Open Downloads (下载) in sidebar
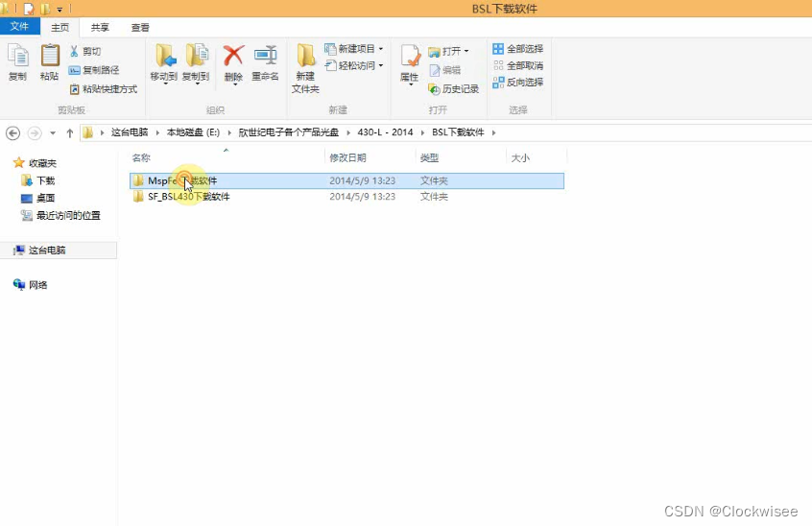Screen dimensions: 812x526 (38, 180)
